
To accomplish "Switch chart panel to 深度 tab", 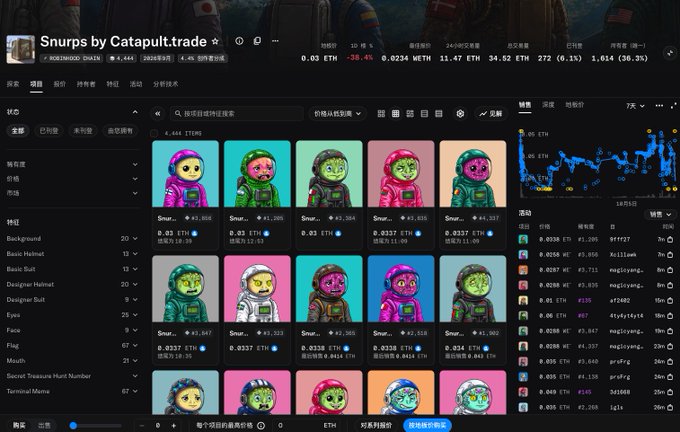I will [548, 105].
